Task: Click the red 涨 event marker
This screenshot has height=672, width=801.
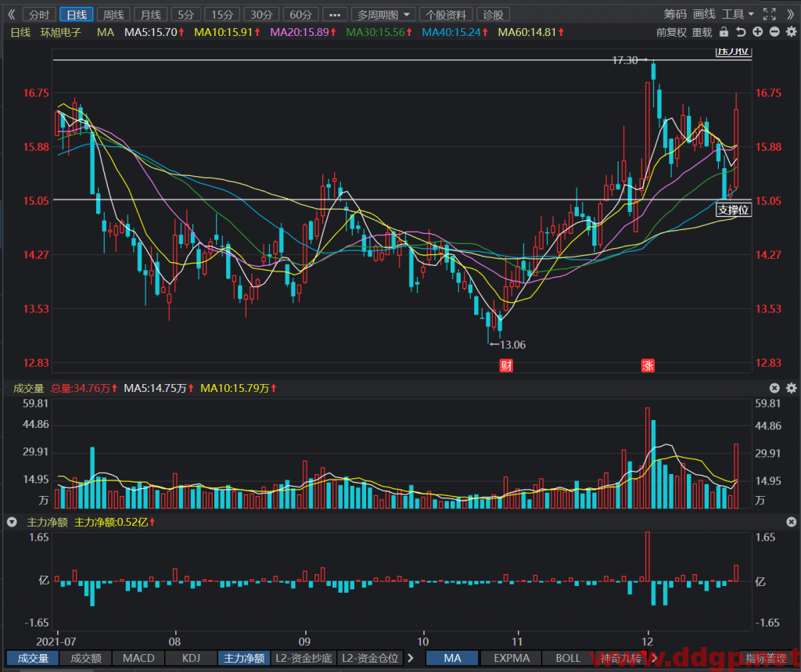Action: (648, 365)
